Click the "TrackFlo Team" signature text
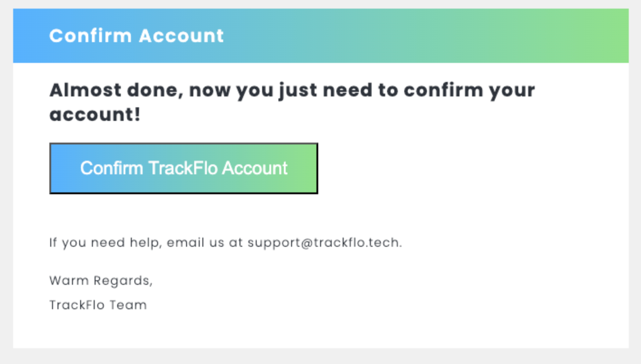 (x=98, y=305)
